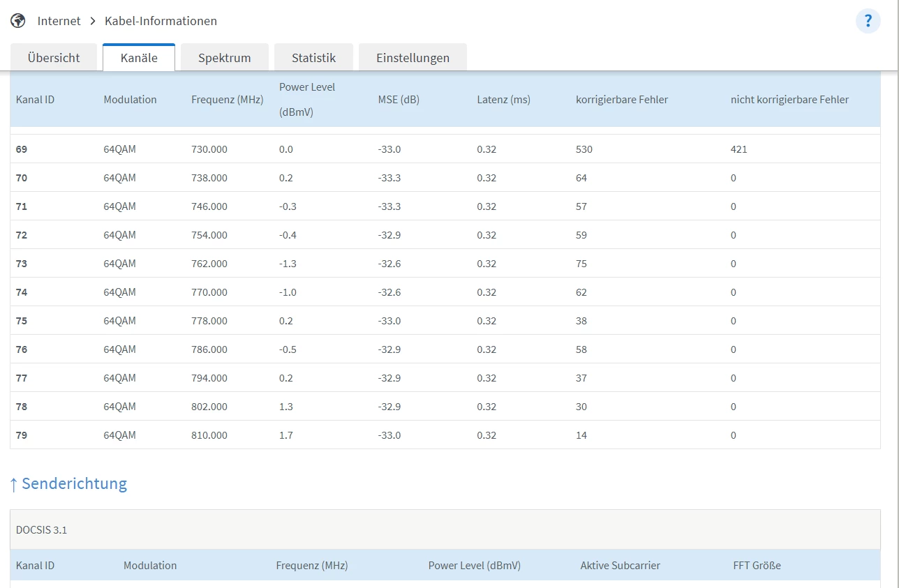The height and width of the screenshot is (588, 899).
Task: Click the Internet breadcrumb link
Action: [59, 21]
